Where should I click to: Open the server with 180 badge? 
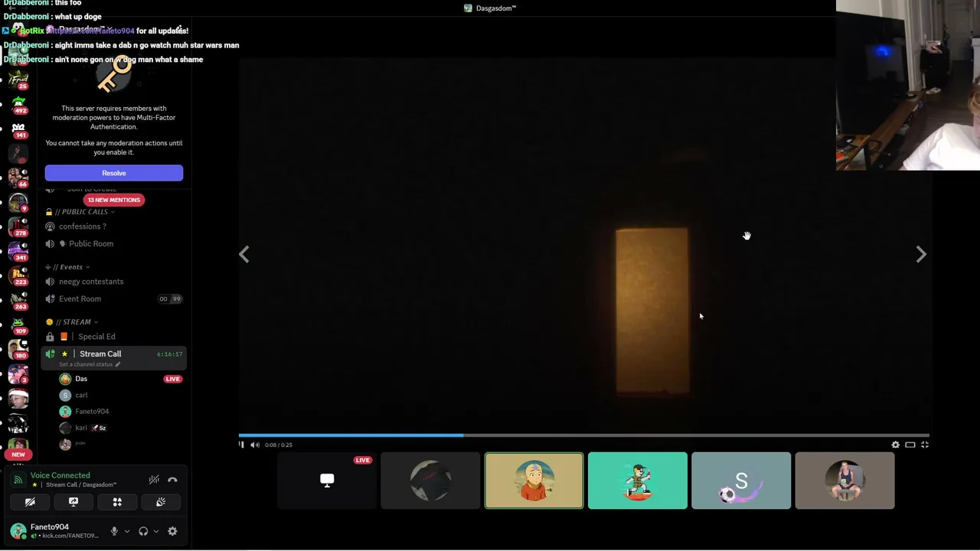18,349
